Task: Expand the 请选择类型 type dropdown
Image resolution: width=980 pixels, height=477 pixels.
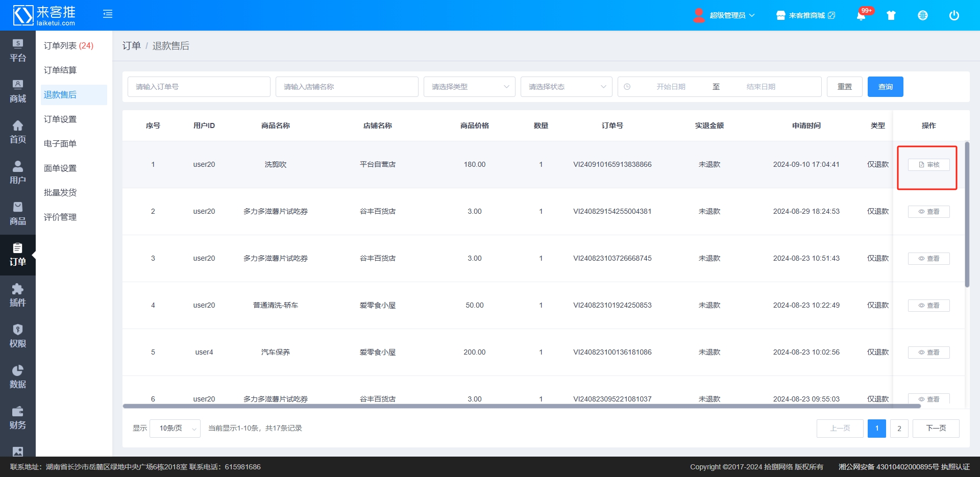Action: point(469,87)
